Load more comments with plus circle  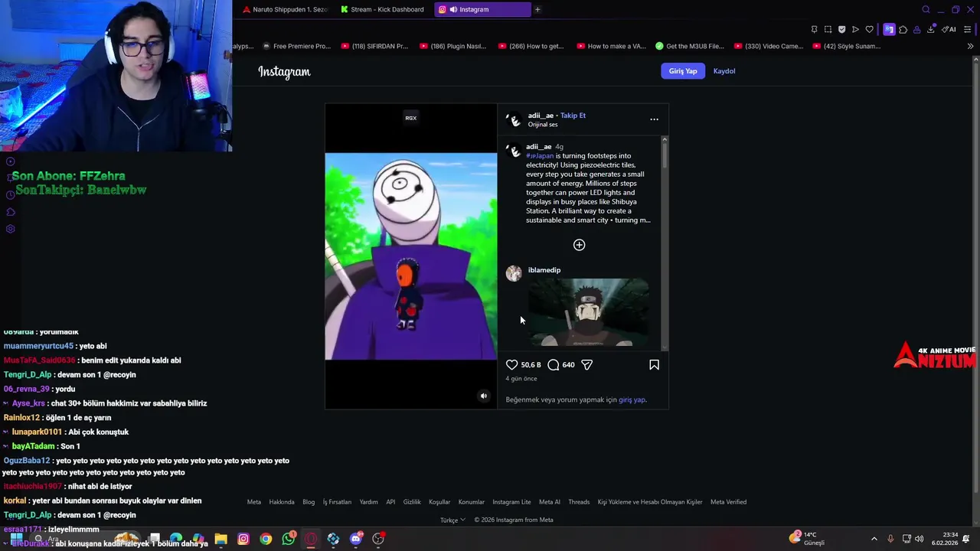click(x=579, y=245)
